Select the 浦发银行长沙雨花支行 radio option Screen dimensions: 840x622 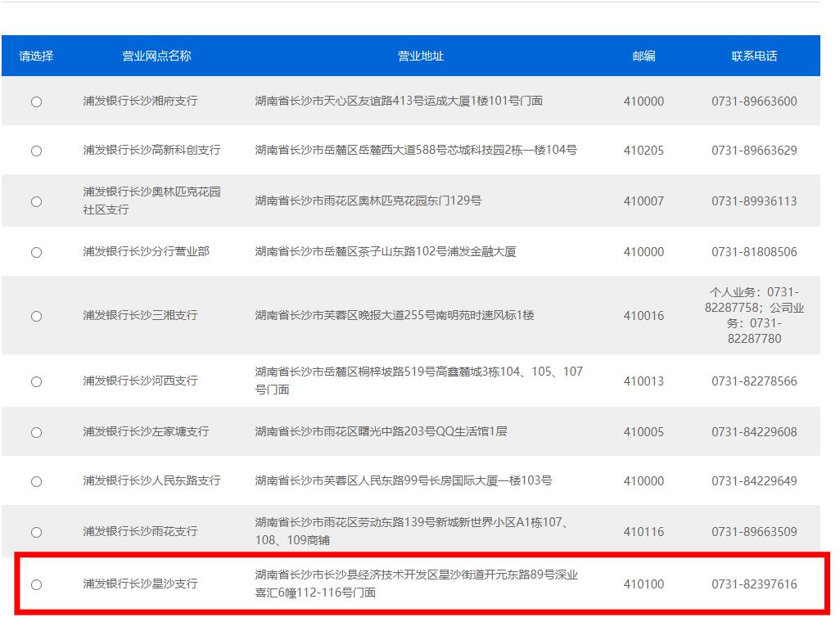pyautogui.click(x=36, y=532)
